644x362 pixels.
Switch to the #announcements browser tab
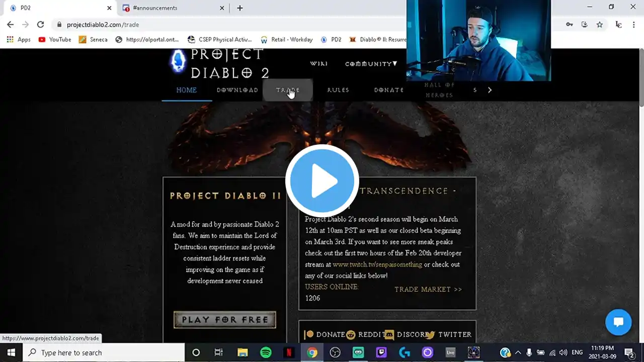173,8
